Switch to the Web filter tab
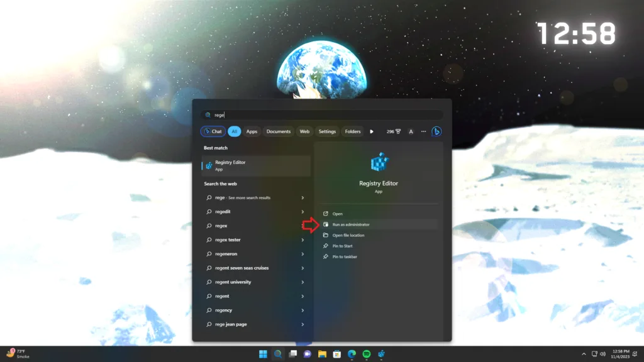Viewport: 644px width, 362px height. [x=304, y=131]
